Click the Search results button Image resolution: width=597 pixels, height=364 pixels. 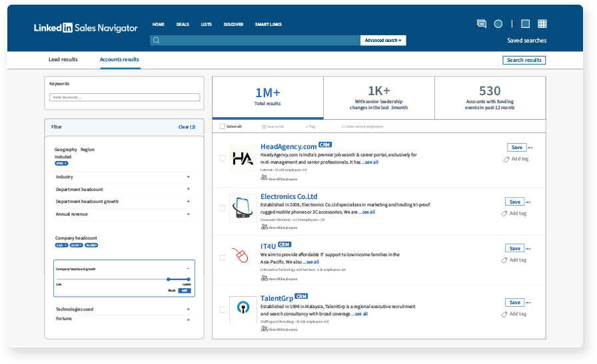click(x=524, y=60)
